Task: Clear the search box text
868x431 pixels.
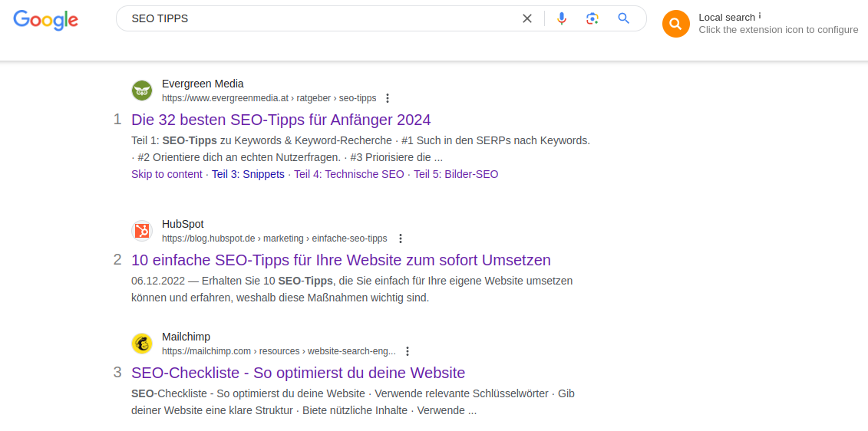Action: pyautogui.click(x=527, y=18)
